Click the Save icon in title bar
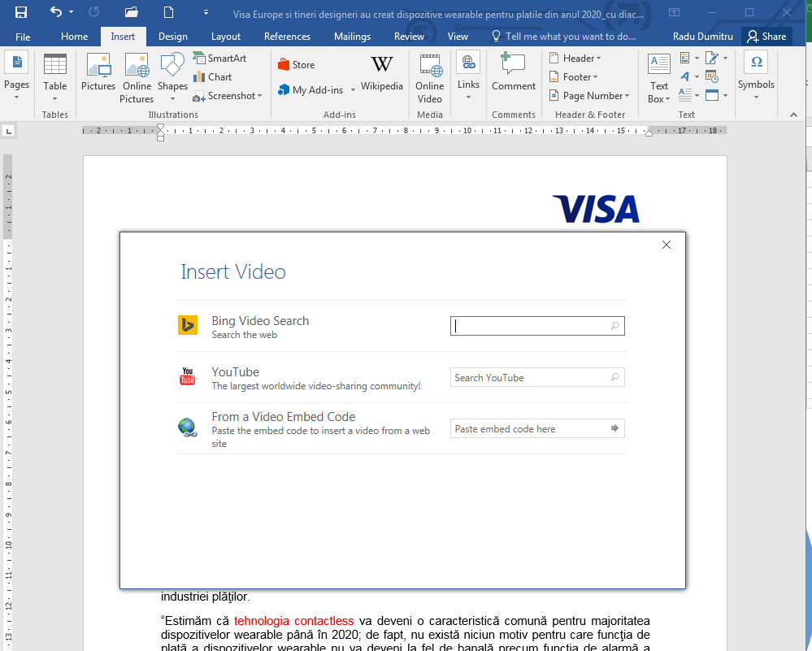Image resolution: width=812 pixels, height=651 pixels. point(20,12)
